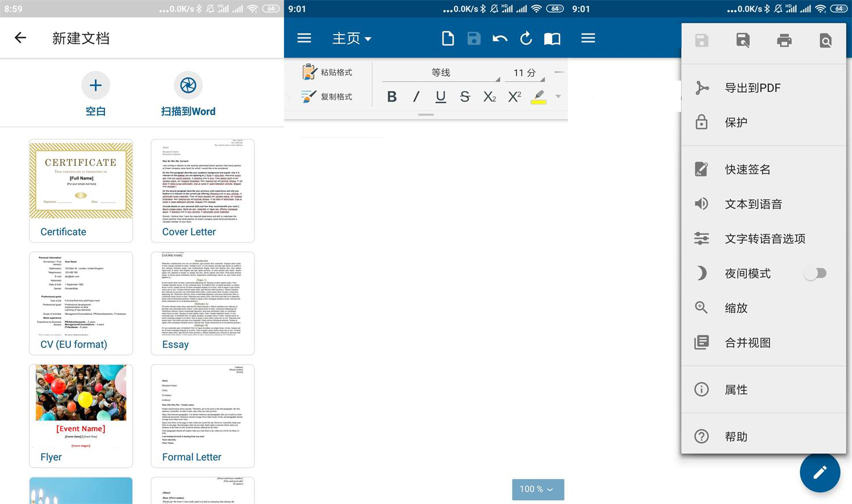Open the 扫描到Word scanner icon
The width and height of the screenshot is (852, 504).
188,85
